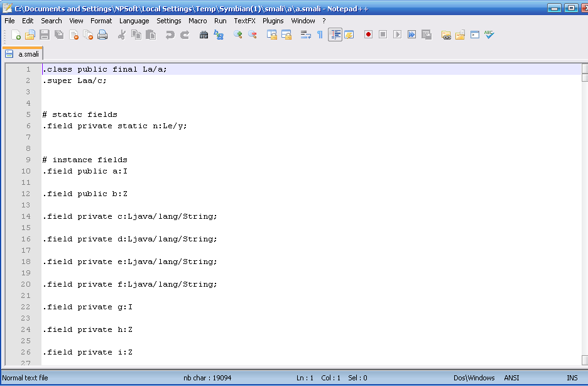Open the Window menu
588x386 pixels.
[303, 21]
